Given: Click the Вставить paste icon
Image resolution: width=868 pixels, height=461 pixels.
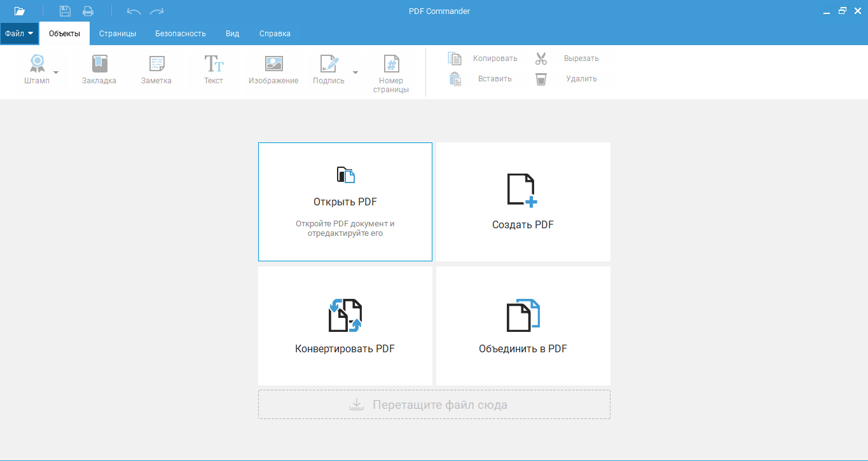Looking at the screenshot, I should point(455,79).
